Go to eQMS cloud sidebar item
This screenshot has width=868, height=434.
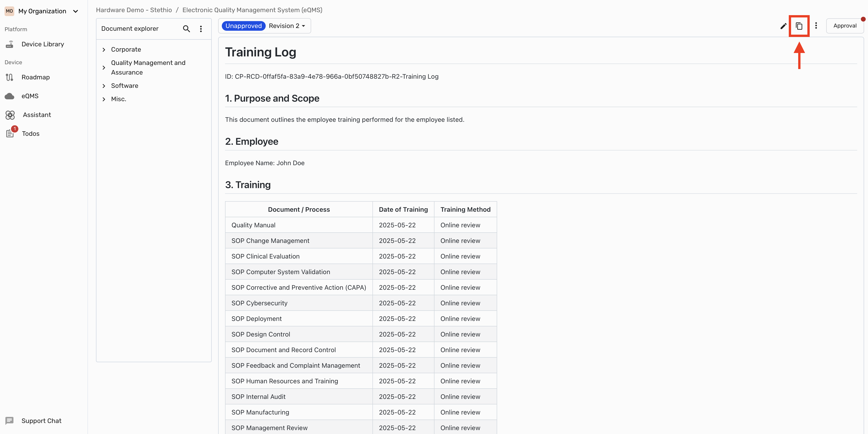pyautogui.click(x=30, y=96)
